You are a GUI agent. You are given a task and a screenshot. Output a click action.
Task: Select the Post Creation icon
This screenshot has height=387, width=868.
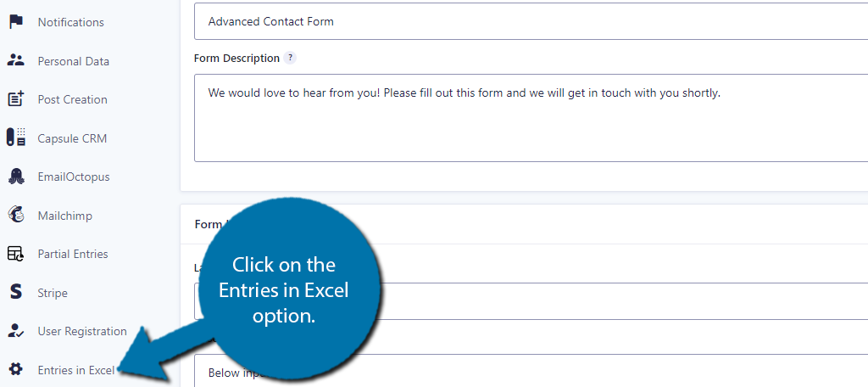(16, 99)
